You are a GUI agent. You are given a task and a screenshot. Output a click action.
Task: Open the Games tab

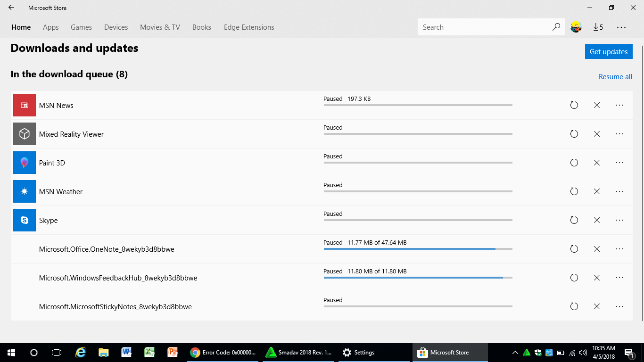click(x=81, y=27)
